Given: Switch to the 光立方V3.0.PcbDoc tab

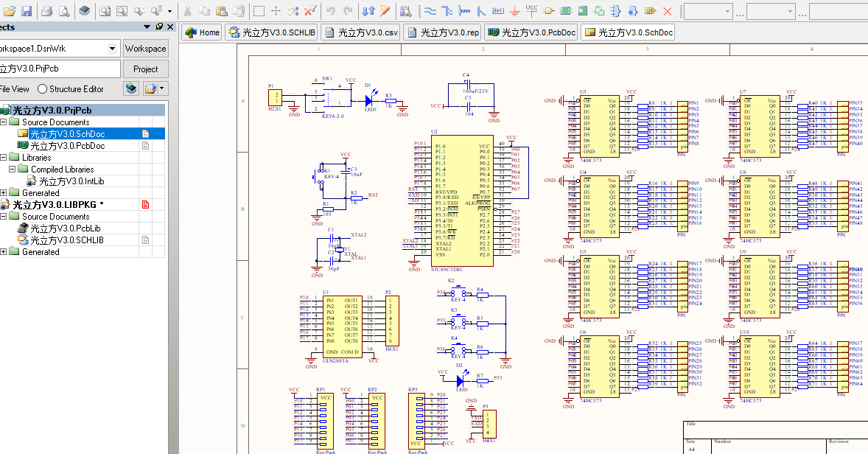Looking at the screenshot, I should 531,32.
